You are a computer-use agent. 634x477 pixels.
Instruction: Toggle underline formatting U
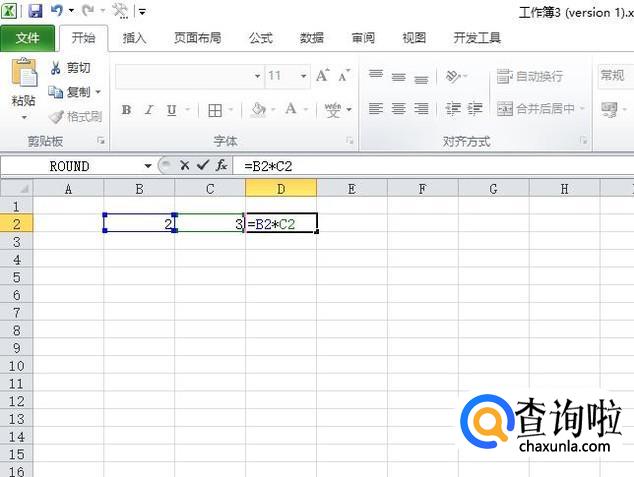[x=172, y=110]
